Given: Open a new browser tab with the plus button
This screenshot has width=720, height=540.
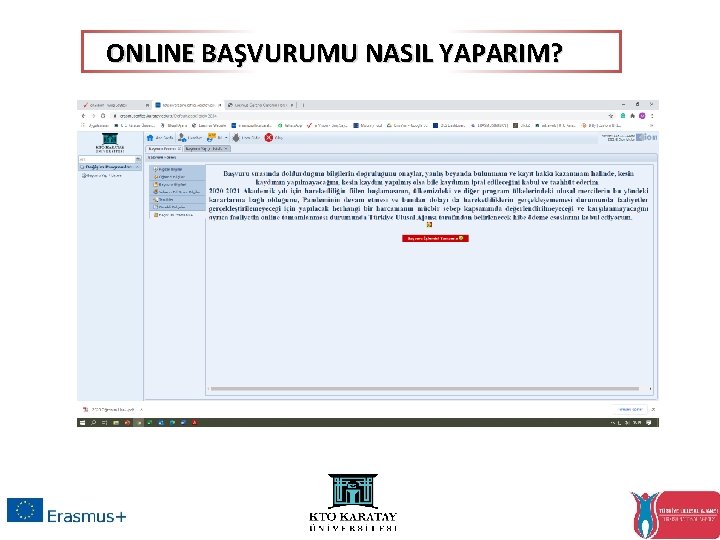Looking at the screenshot, I should tap(303, 105).
